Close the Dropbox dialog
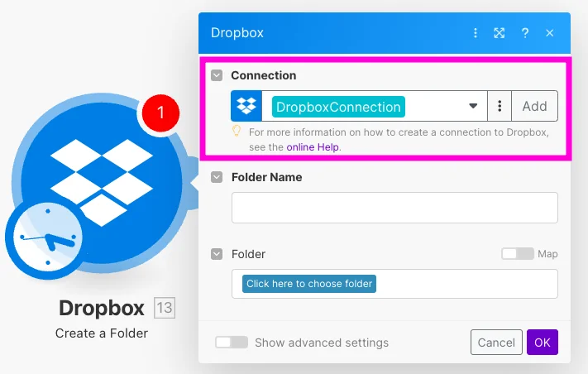 549,33
